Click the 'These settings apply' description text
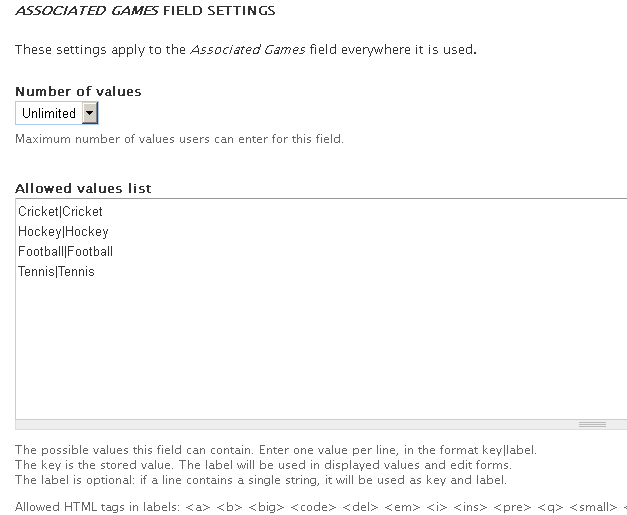 coord(245,49)
